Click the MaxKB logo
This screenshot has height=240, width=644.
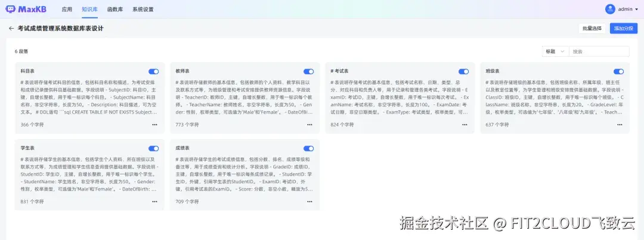pyautogui.click(x=26, y=8)
